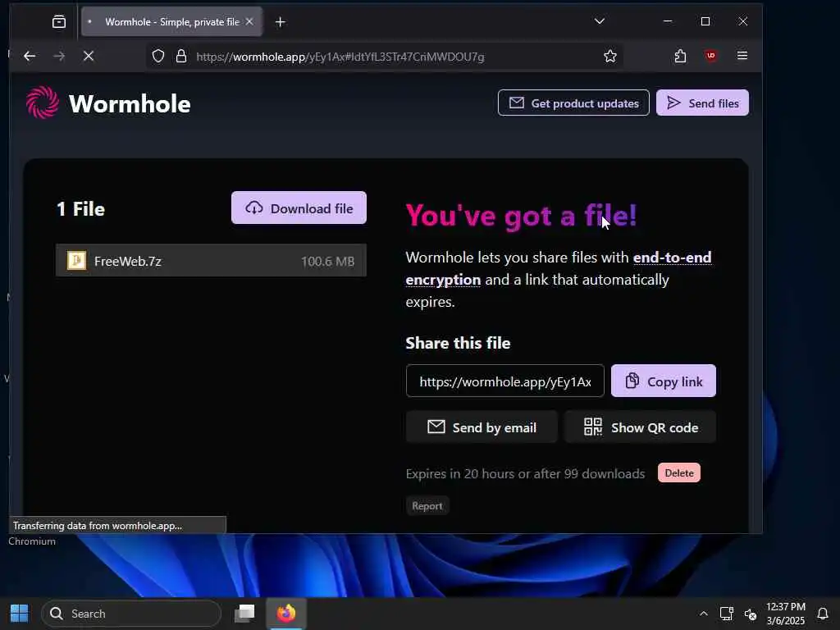Click the Send files button
This screenshot has width=840, height=630.
tap(702, 103)
